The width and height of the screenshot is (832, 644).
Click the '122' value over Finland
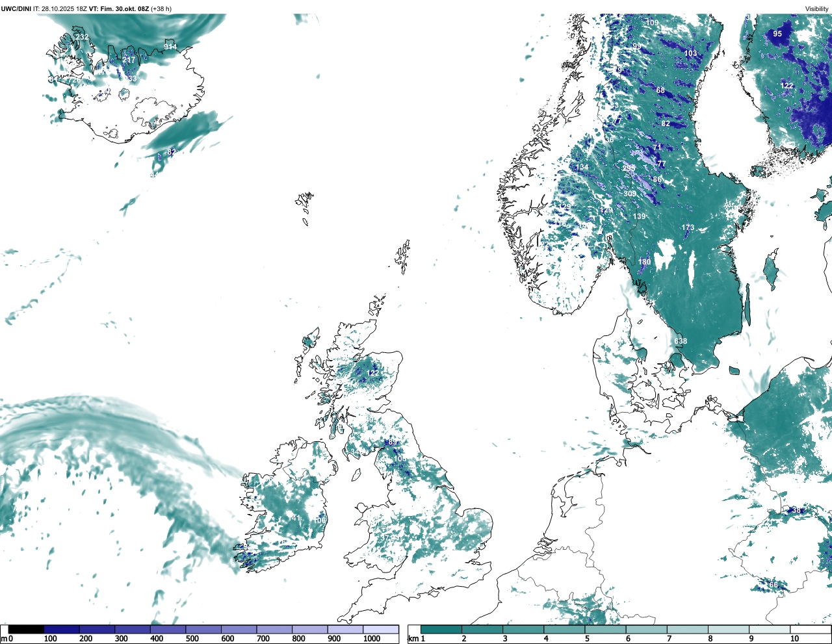click(x=786, y=86)
